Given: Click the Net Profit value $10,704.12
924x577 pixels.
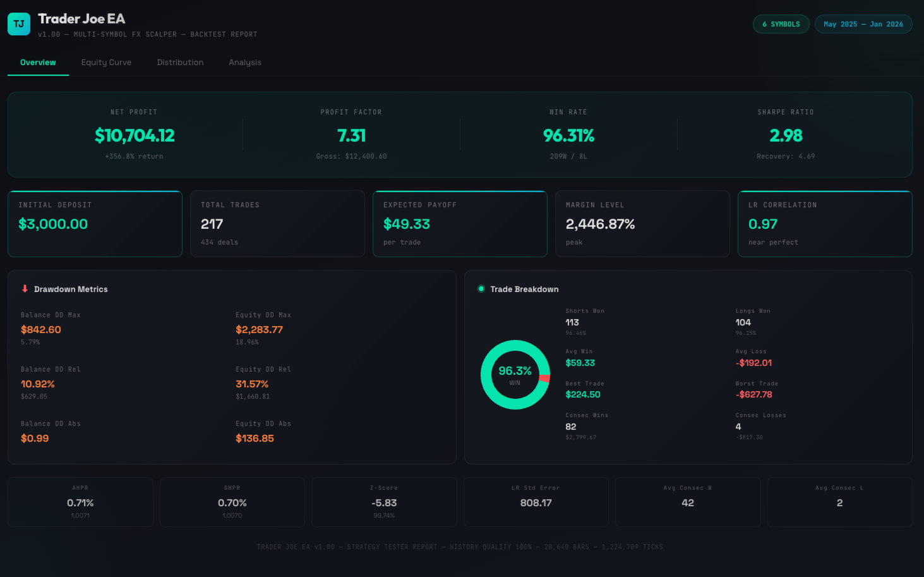Looking at the screenshot, I should tap(135, 135).
